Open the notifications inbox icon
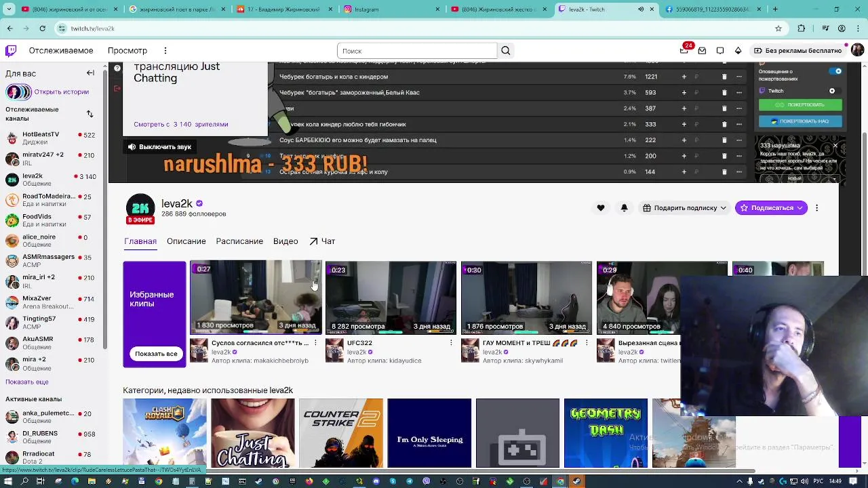The width and height of the screenshot is (868, 488). click(x=702, y=51)
